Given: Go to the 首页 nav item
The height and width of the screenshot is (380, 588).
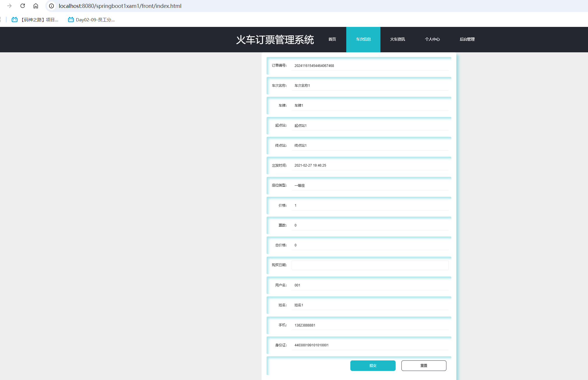Looking at the screenshot, I should tap(332, 39).
